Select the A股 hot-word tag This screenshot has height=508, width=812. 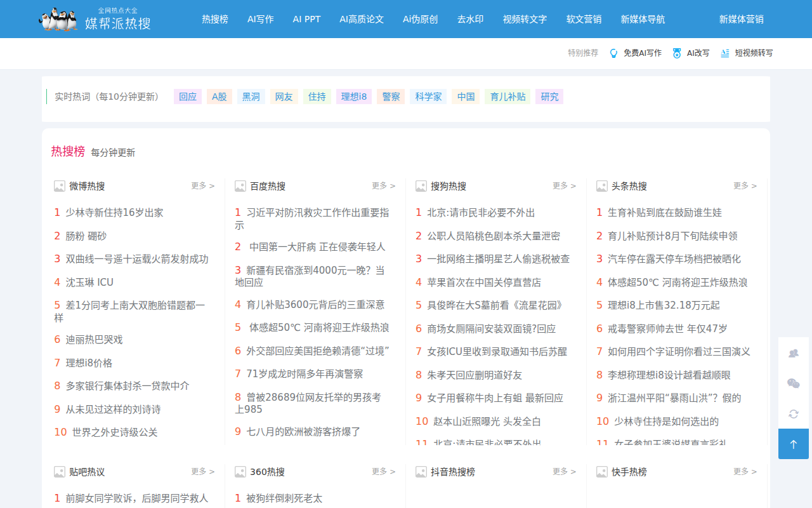[x=219, y=97]
